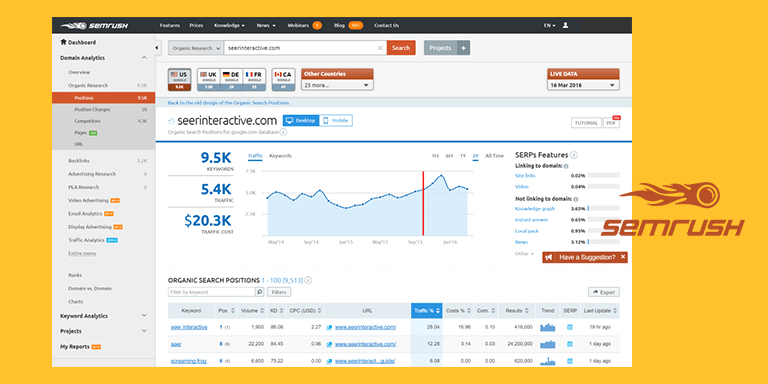Screen dimensions: 768x384
Task: Open external link icon for seer row
Action: (x=329, y=344)
